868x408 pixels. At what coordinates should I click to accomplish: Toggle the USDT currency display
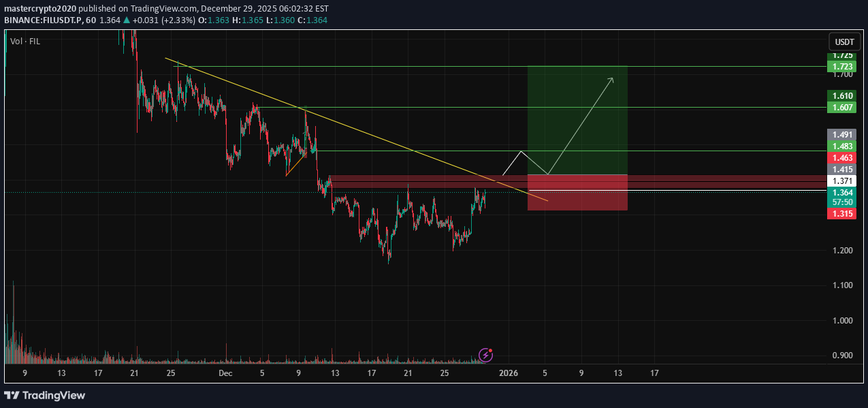point(844,42)
